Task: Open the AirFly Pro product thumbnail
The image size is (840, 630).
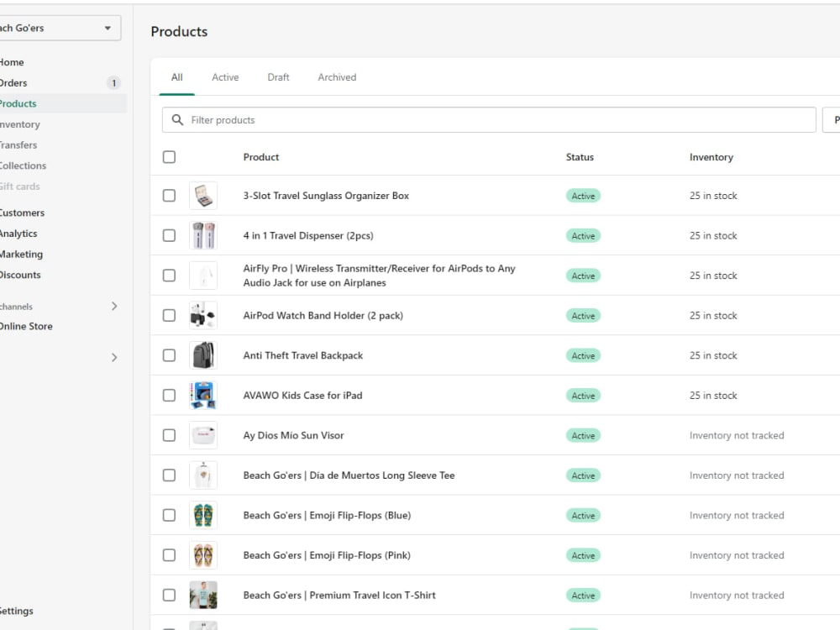Action: pos(203,276)
